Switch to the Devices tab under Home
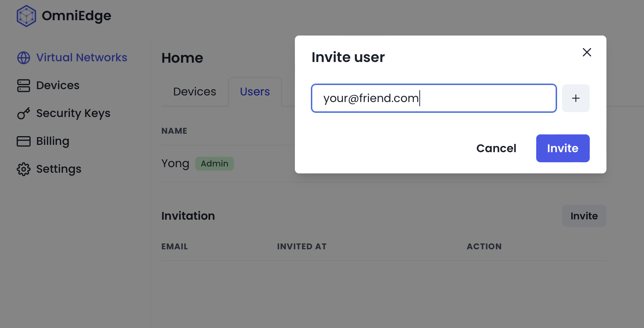644x328 pixels. point(194,92)
